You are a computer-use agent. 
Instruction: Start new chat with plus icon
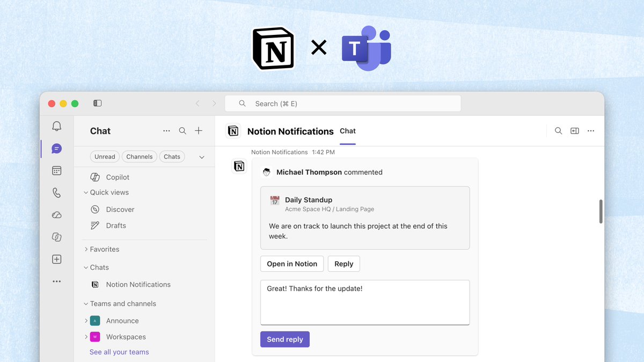199,131
